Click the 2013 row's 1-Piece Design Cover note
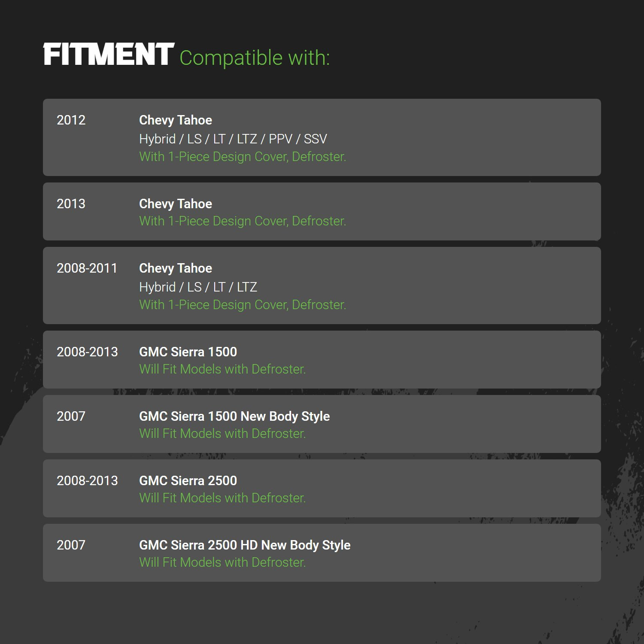The height and width of the screenshot is (644, 644). [x=243, y=221]
